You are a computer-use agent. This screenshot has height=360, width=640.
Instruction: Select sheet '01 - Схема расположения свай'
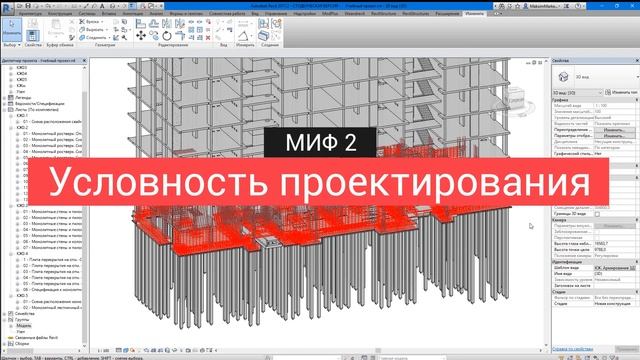point(52,122)
